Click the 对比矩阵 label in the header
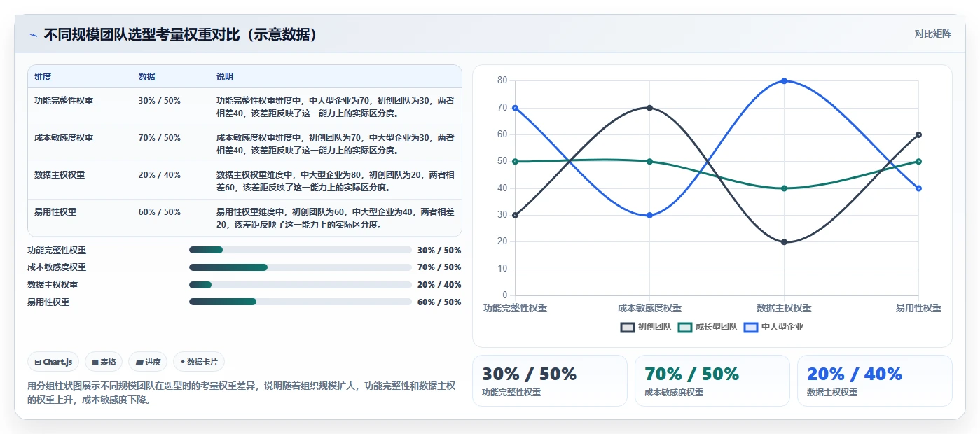This screenshot has width=980, height=434. point(932,34)
